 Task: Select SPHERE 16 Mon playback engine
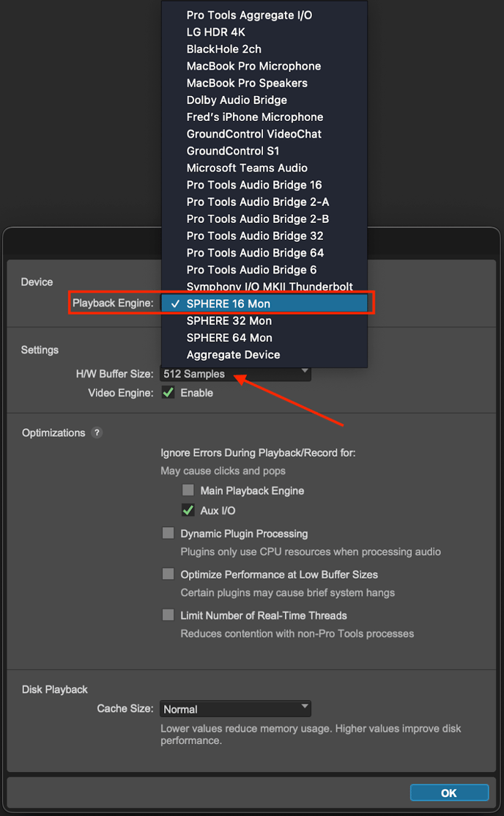(x=229, y=304)
